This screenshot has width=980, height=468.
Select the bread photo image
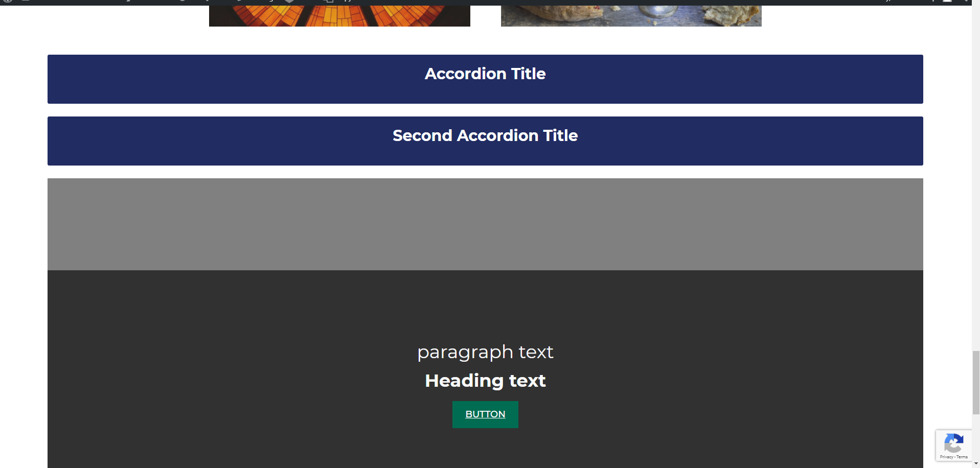[x=631, y=16]
